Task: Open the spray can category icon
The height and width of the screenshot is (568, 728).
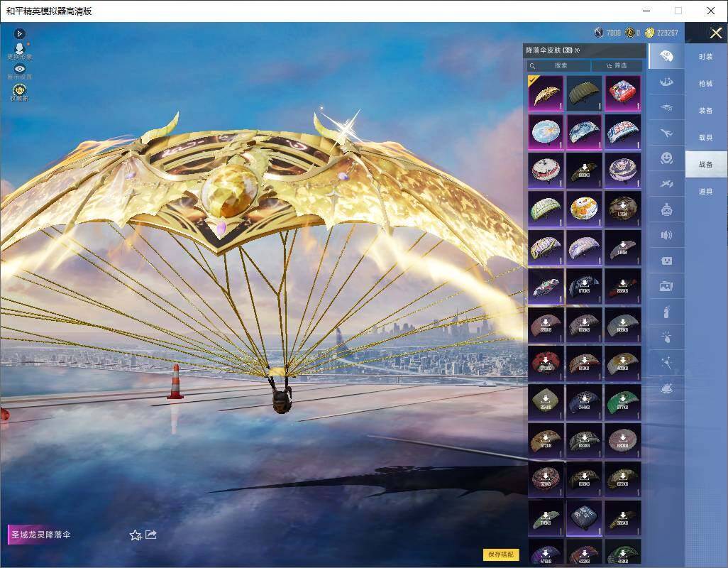Action: 666,312
